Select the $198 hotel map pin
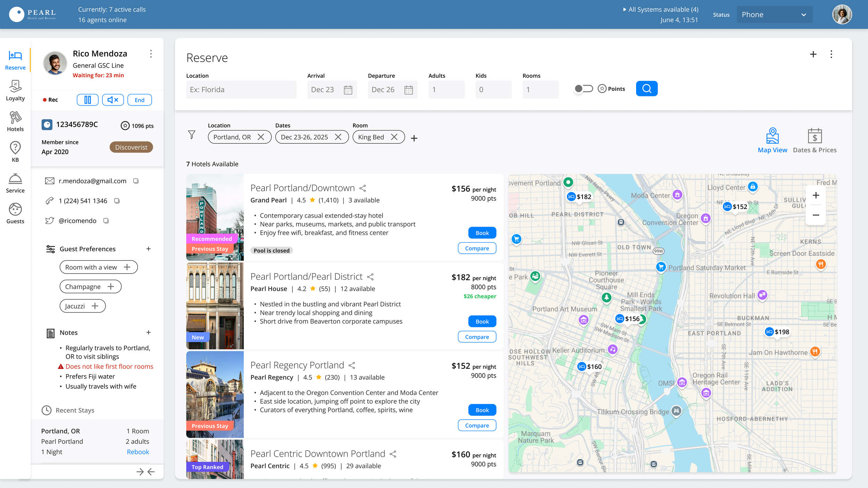Image resolution: width=868 pixels, height=488 pixels. [777, 332]
